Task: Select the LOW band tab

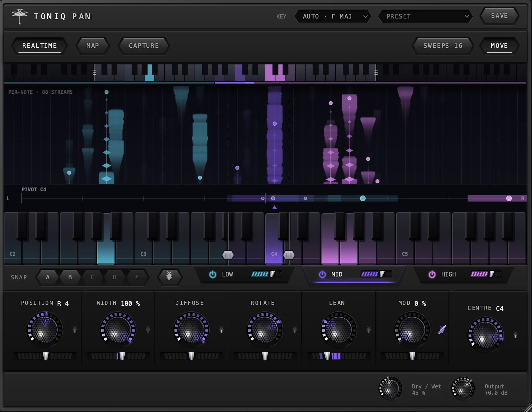Action: 245,274
